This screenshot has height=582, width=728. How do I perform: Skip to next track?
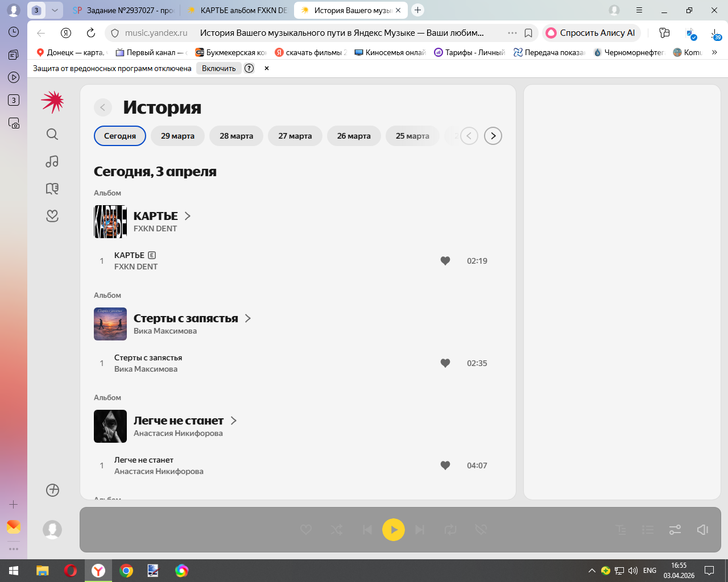(420, 530)
